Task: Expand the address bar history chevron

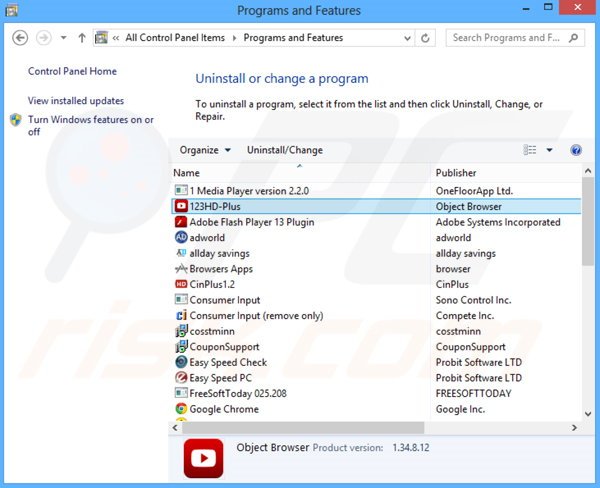Action: [407, 38]
